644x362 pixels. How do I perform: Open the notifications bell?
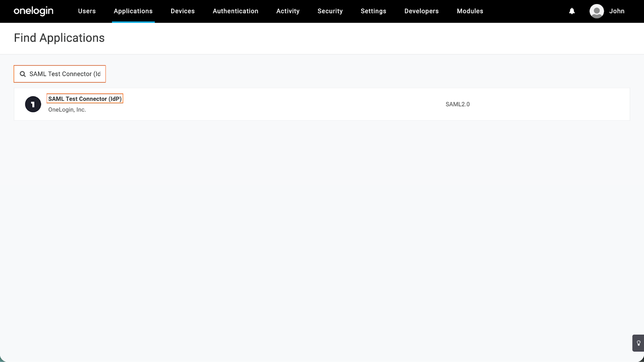[x=572, y=11]
